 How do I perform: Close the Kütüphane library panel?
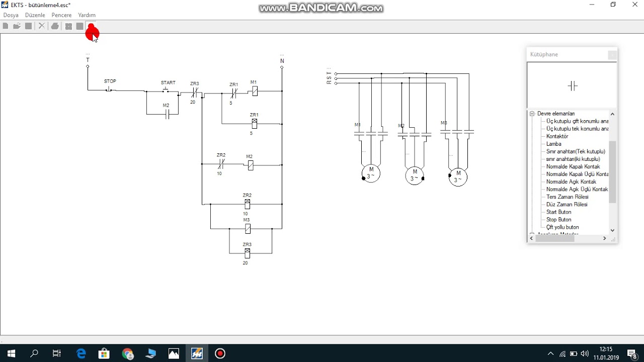tap(612, 55)
